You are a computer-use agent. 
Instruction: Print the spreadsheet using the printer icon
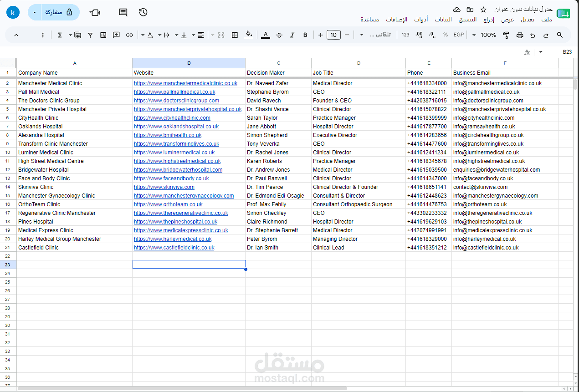pos(520,35)
